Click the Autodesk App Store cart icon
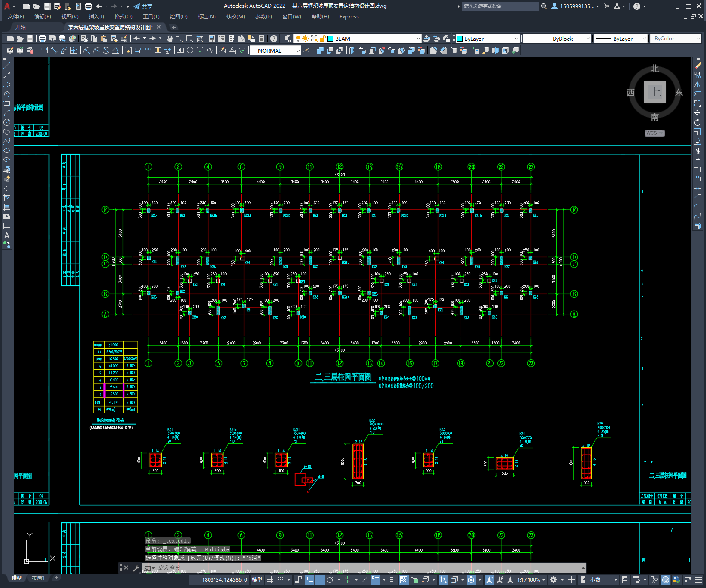Image resolution: width=706 pixels, height=588 pixels. coord(606,6)
